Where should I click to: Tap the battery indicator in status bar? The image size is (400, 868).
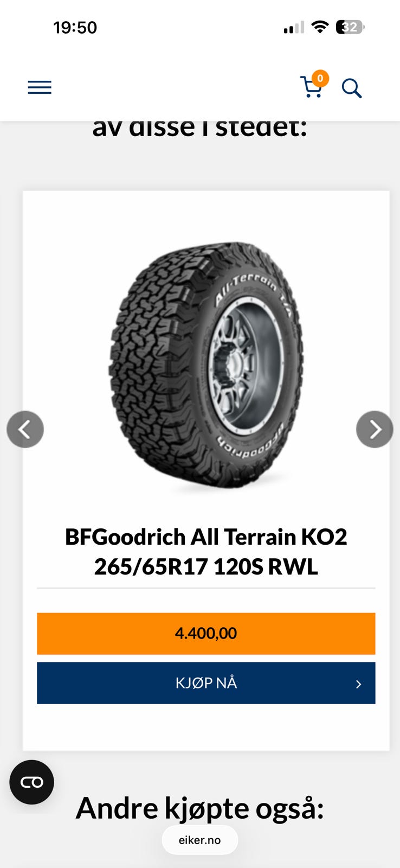(351, 27)
